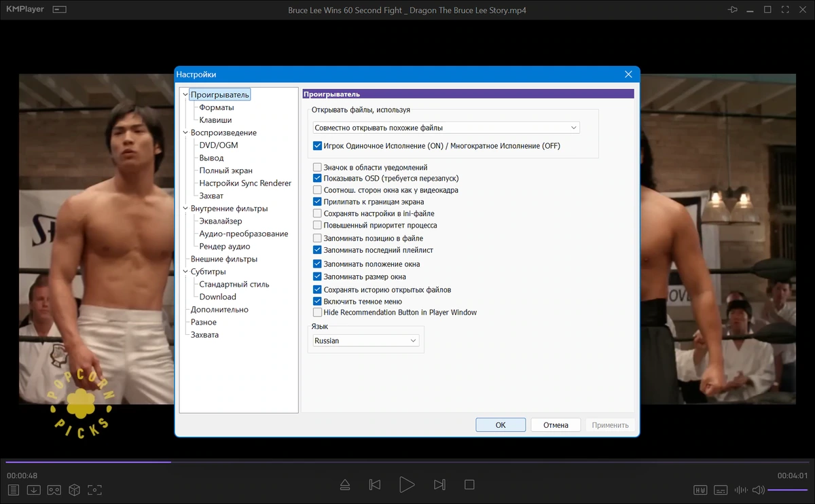Select Клавиши in settings tree
The width and height of the screenshot is (815, 504).
tap(215, 120)
